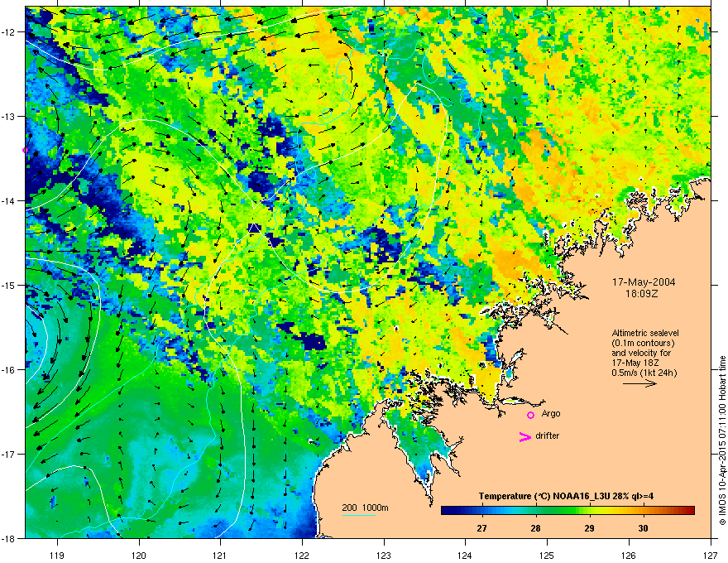Click the cyan 200 1000m depth contour line sample
Viewport: 728px width, 563px height.
pos(358,515)
